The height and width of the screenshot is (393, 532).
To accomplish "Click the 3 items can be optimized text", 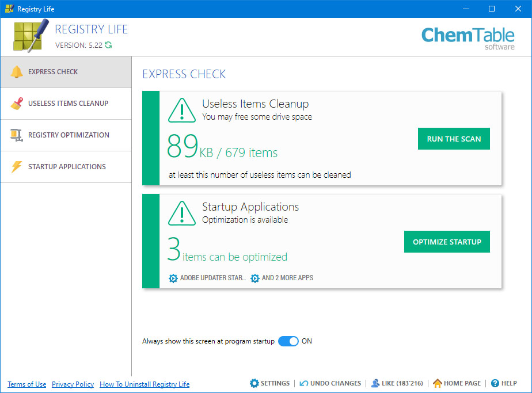I will pyautogui.click(x=227, y=250).
